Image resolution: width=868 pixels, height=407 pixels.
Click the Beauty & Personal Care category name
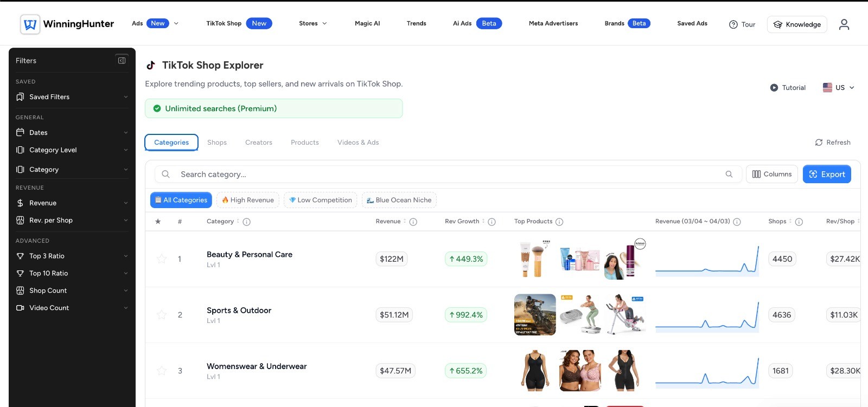250,255
